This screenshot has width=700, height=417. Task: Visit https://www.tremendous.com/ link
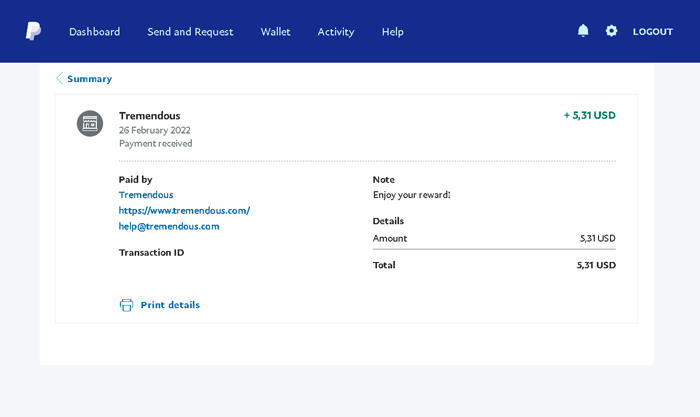tap(184, 210)
